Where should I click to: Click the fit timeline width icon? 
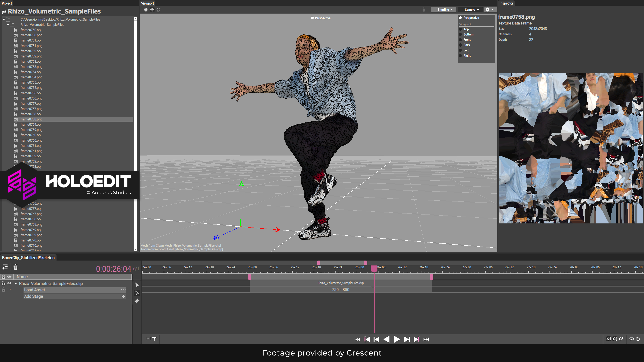148,339
